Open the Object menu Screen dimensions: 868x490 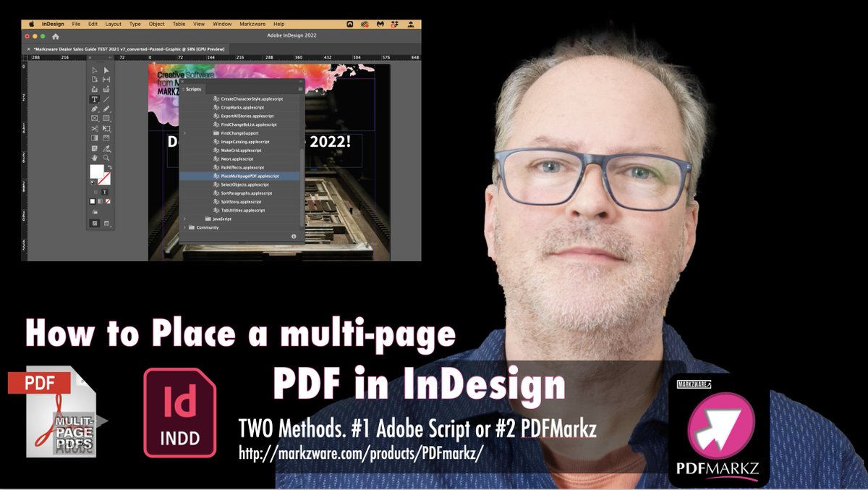tap(157, 24)
